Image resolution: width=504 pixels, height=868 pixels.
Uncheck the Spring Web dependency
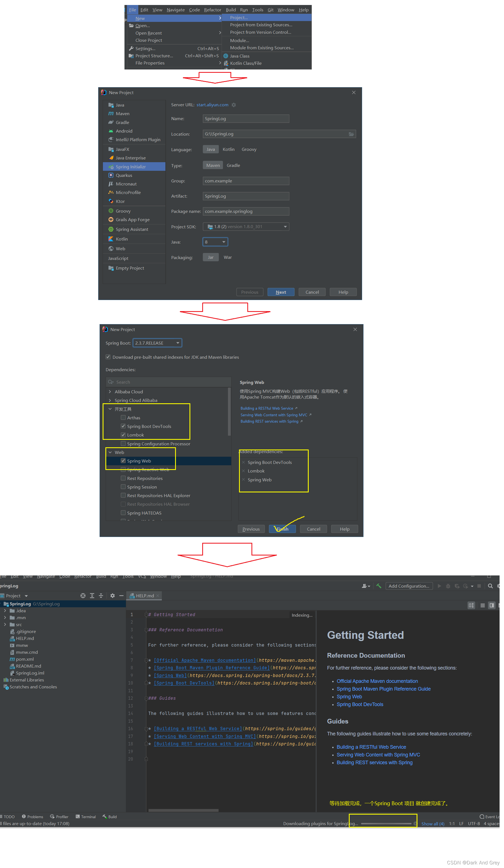pyautogui.click(x=123, y=461)
